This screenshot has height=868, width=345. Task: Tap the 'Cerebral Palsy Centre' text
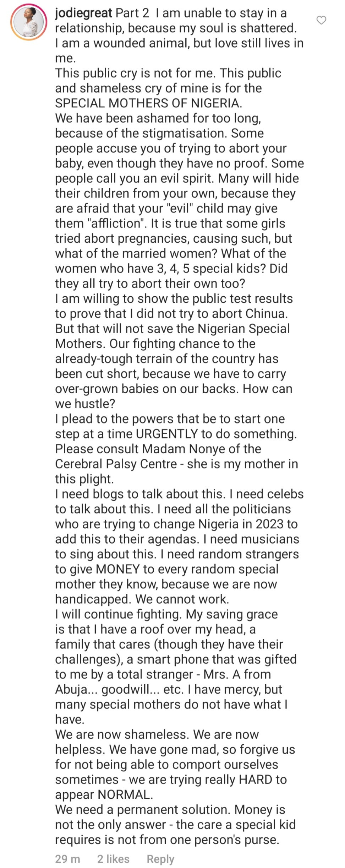pyautogui.click(x=116, y=464)
